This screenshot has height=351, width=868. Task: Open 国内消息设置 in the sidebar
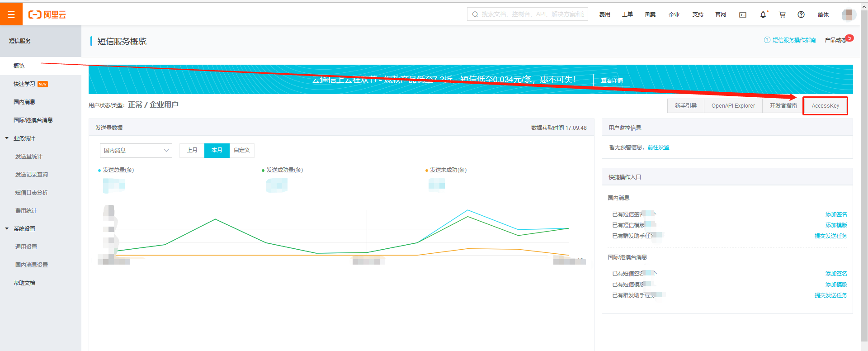[31, 265]
